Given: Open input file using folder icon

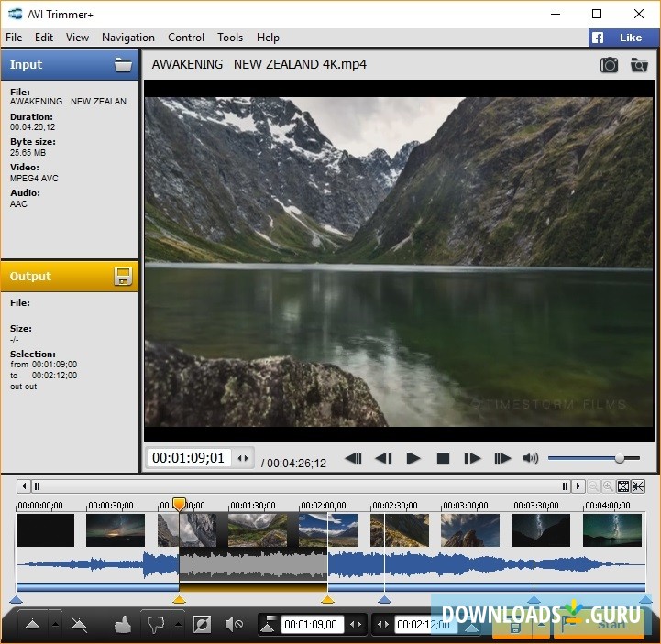Looking at the screenshot, I should click(123, 65).
